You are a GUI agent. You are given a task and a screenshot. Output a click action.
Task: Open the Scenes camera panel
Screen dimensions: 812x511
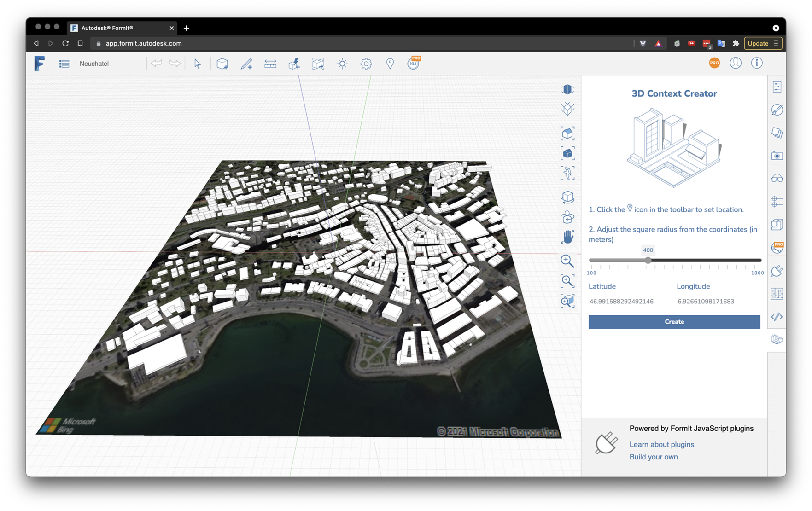pyautogui.click(x=777, y=156)
